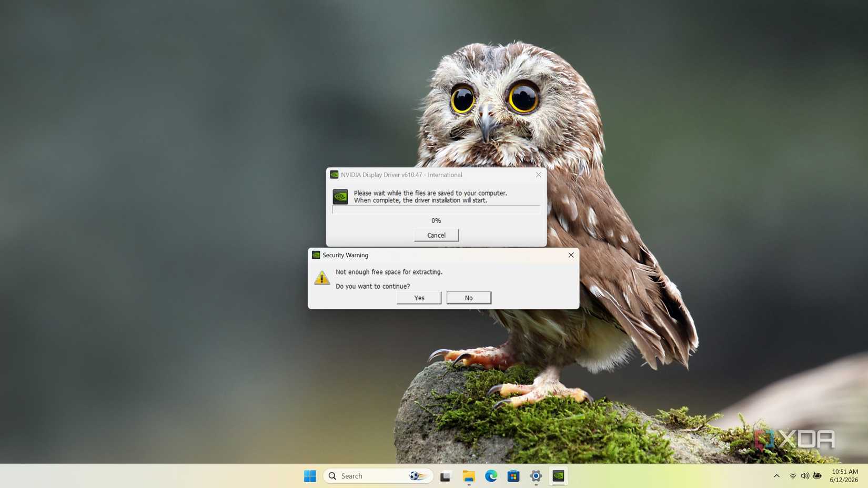Image resolution: width=868 pixels, height=488 pixels.
Task: Launch Microsoft Edge from the taskbar
Action: 491,476
